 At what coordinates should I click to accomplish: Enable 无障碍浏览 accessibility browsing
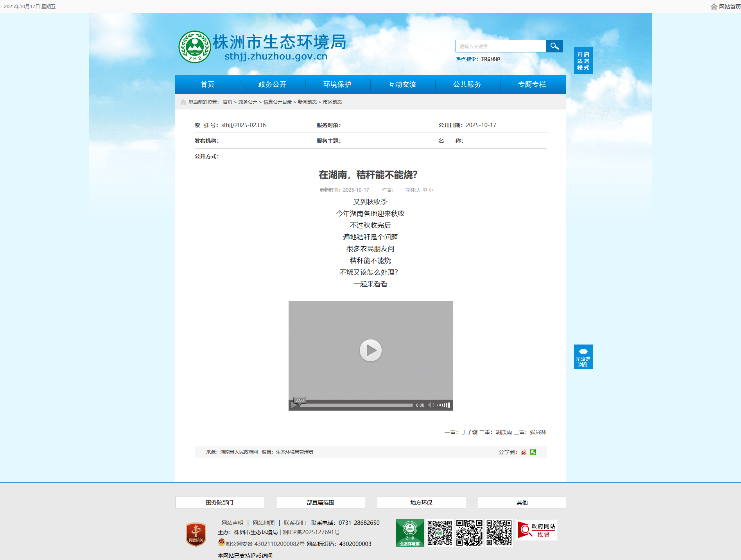[x=583, y=357]
